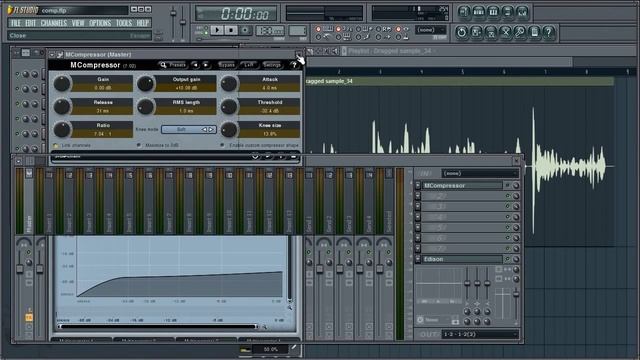Click the save project toolbar icon
The width and height of the screenshot is (640, 360).
(x=476, y=32)
